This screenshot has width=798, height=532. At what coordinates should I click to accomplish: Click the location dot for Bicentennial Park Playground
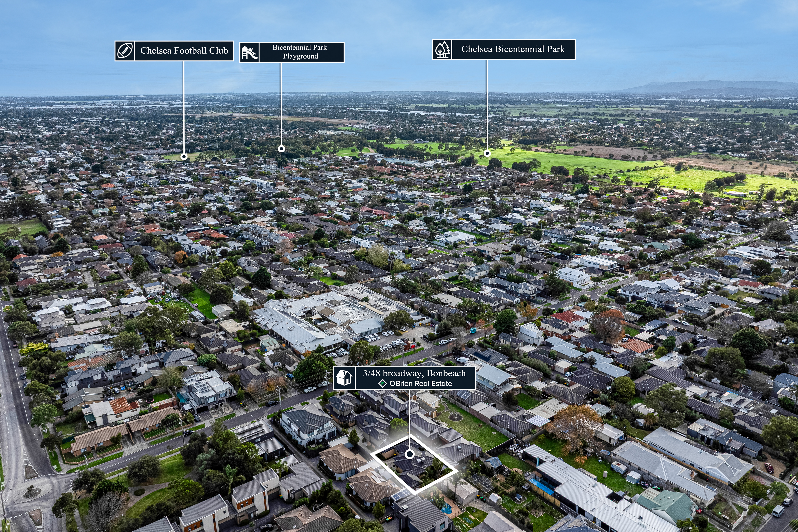[x=281, y=149]
